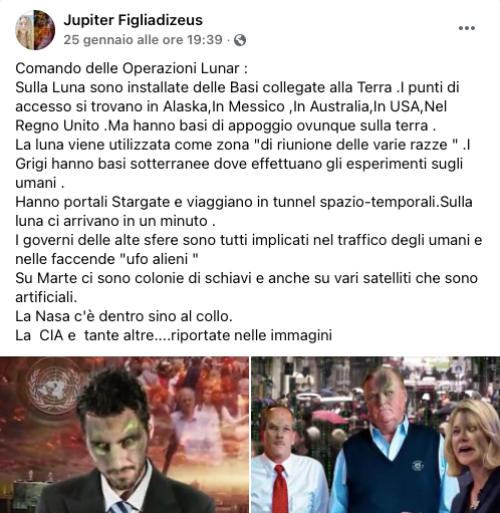
Task: Click the final line mentioning "La CIA"
Action: coord(174,335)
